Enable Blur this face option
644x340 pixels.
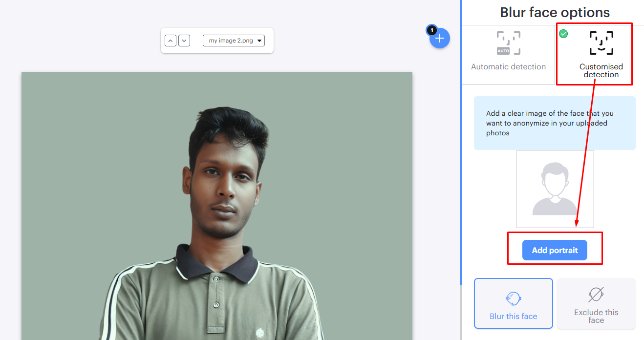coord(513,303)
